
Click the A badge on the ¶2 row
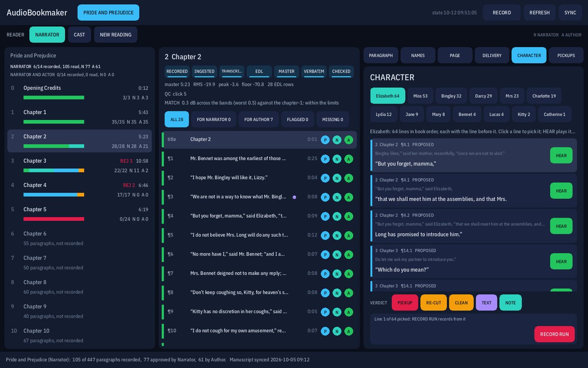[x=348, y=178]
